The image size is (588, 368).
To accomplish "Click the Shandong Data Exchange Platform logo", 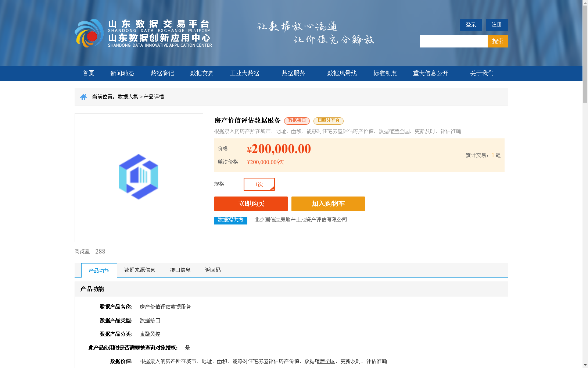I will click(143, 33).
